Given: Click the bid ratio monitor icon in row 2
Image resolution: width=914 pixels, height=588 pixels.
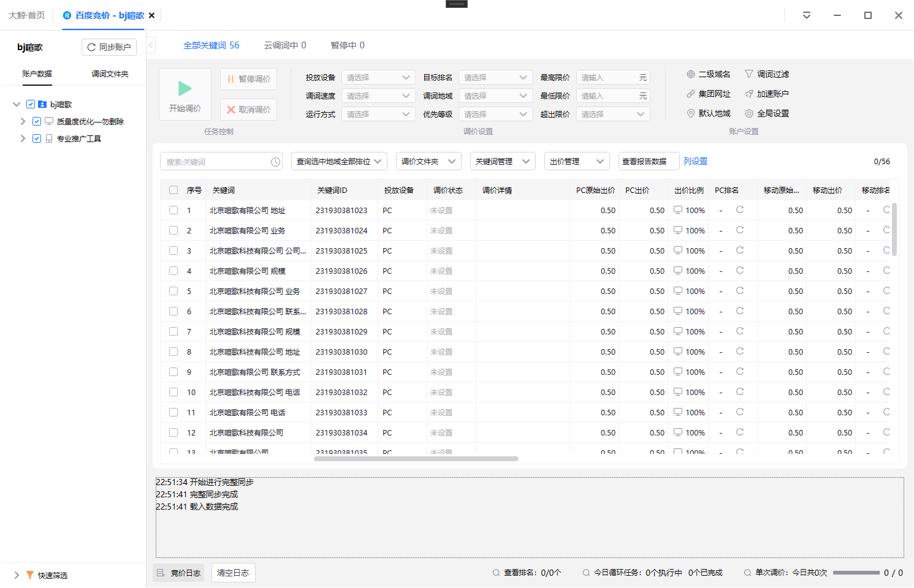Looking at the screenshot, I should pyautogui.click(x=678, y=230).
